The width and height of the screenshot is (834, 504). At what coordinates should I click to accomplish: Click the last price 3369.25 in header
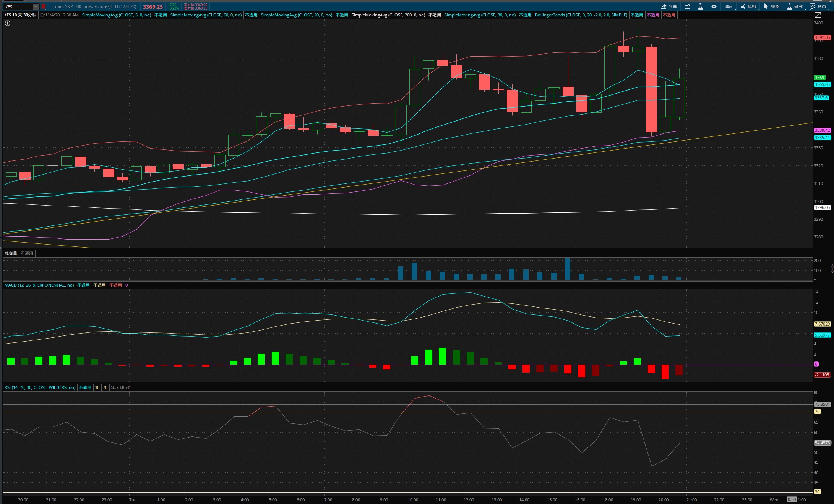click(153, 6)
